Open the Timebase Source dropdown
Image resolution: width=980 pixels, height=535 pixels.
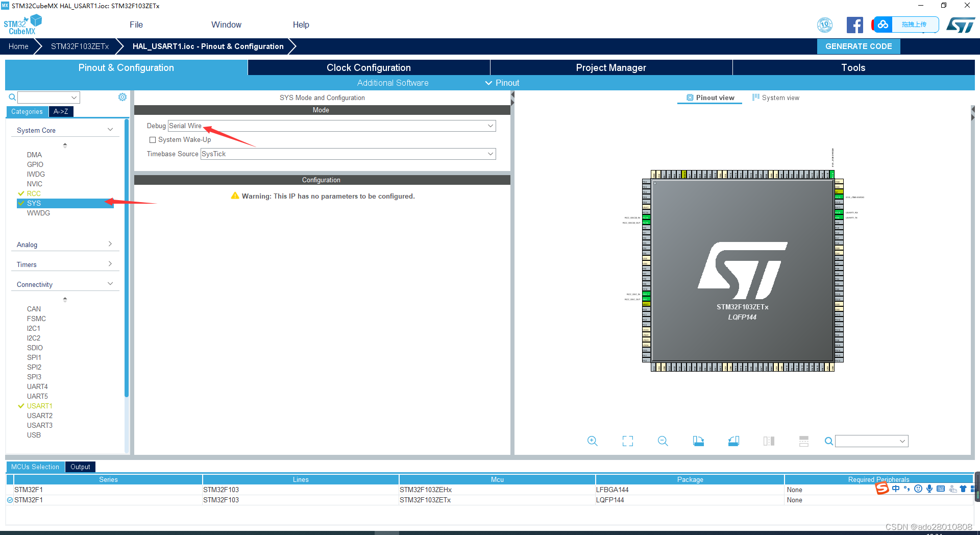(489, 154)
